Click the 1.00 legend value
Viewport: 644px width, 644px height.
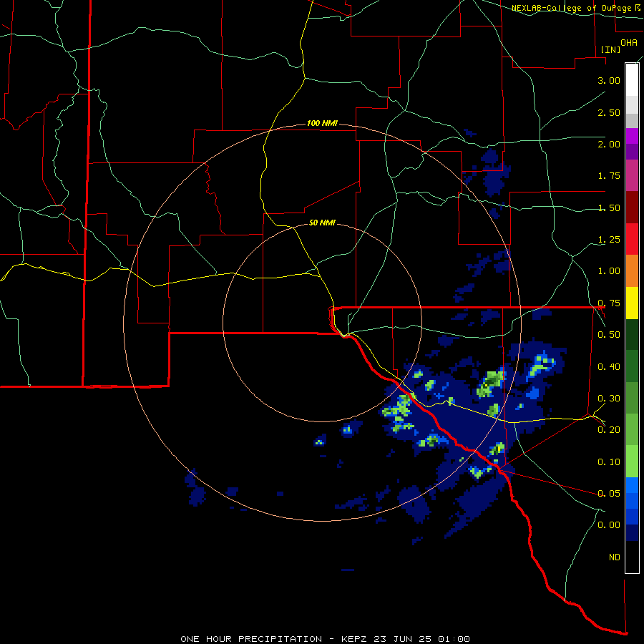pos(609,271)
